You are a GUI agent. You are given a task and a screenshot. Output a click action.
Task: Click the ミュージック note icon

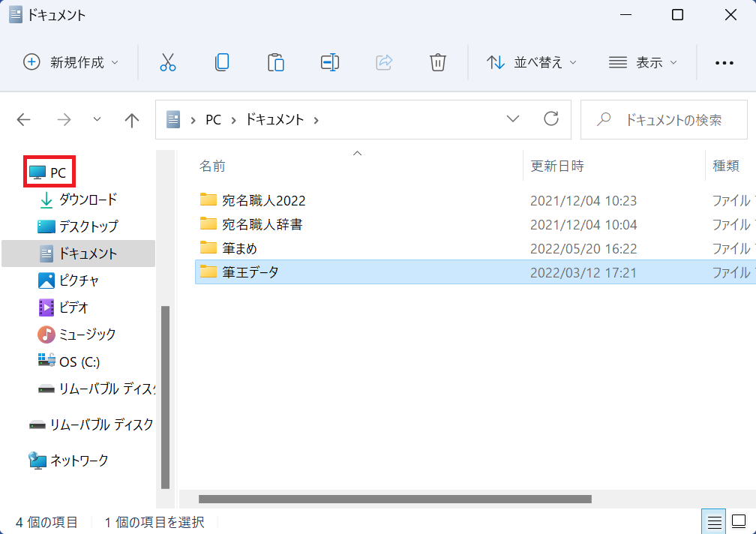46,334
